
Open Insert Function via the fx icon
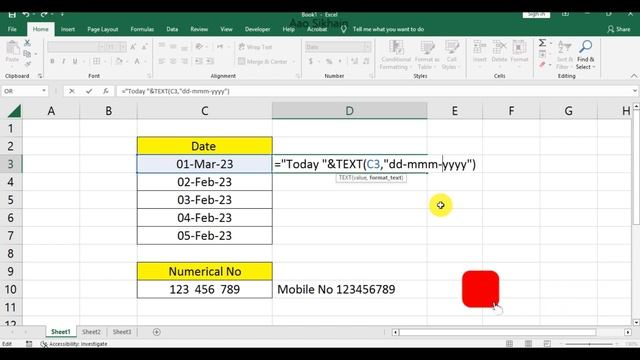coord(106,91)
